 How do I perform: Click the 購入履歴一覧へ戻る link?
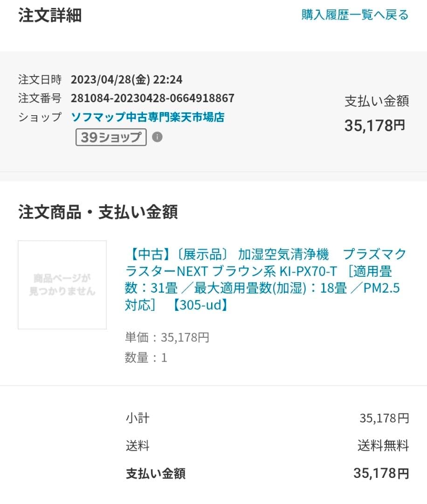[x=355, y=15]
